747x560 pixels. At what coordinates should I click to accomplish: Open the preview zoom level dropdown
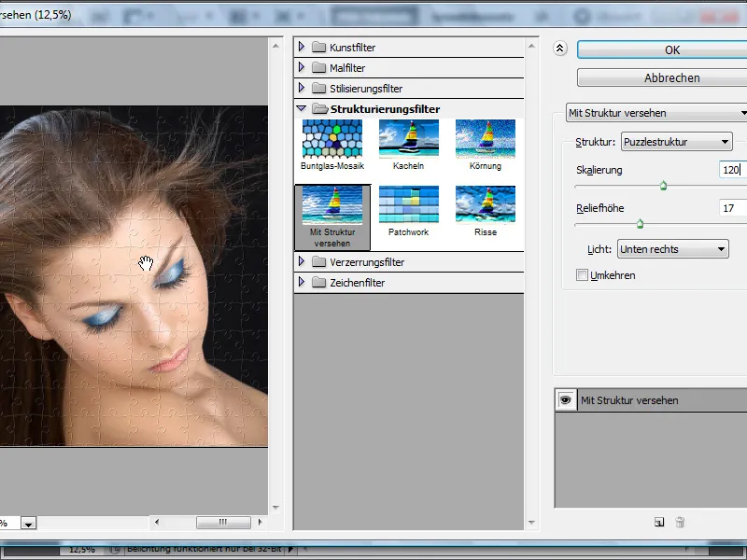coord(28,524)
